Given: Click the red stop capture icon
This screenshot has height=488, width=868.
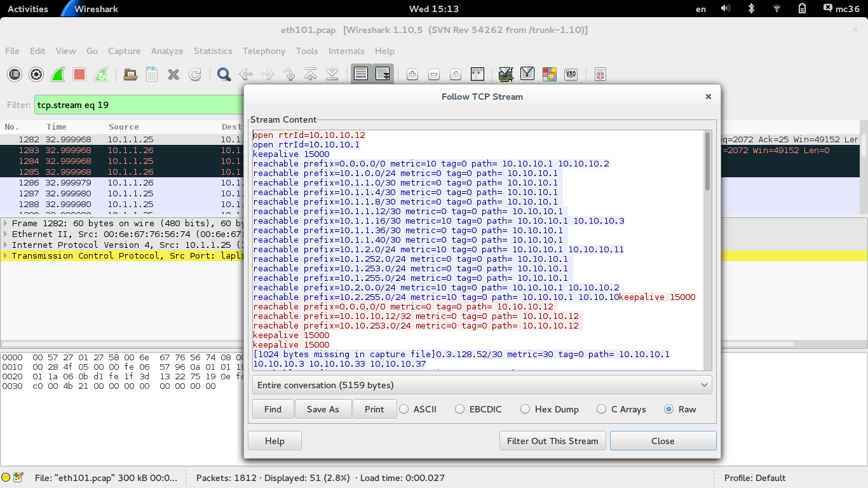Looking at the screenshot, I should click(x=79, y=75).
